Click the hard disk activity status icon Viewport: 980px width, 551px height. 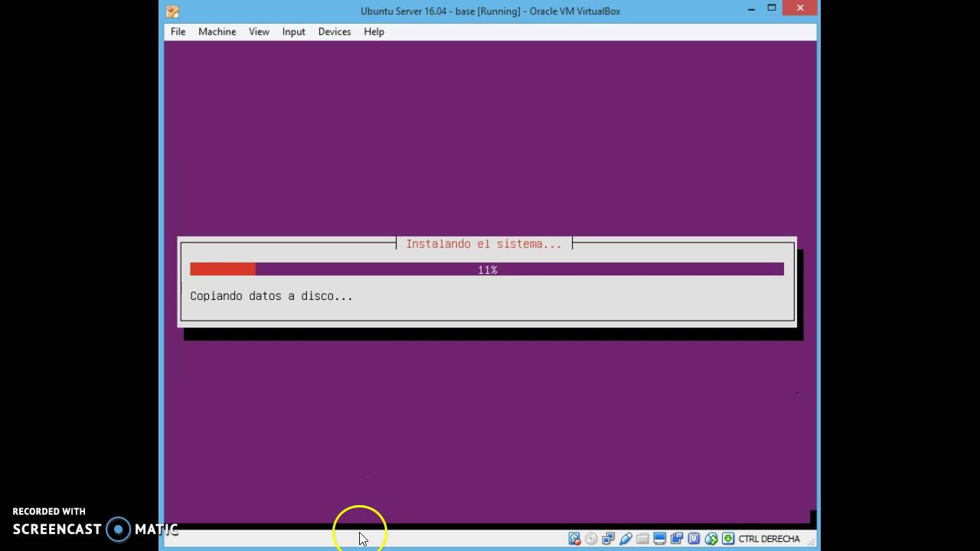(x=574, y=539)
